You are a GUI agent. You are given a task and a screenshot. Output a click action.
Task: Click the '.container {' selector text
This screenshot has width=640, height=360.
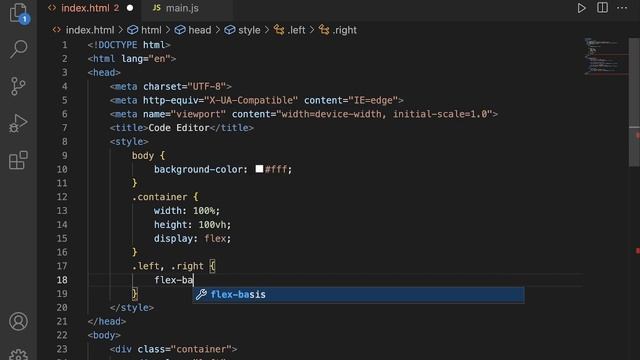pyautogui.click(x=165, y=197)
